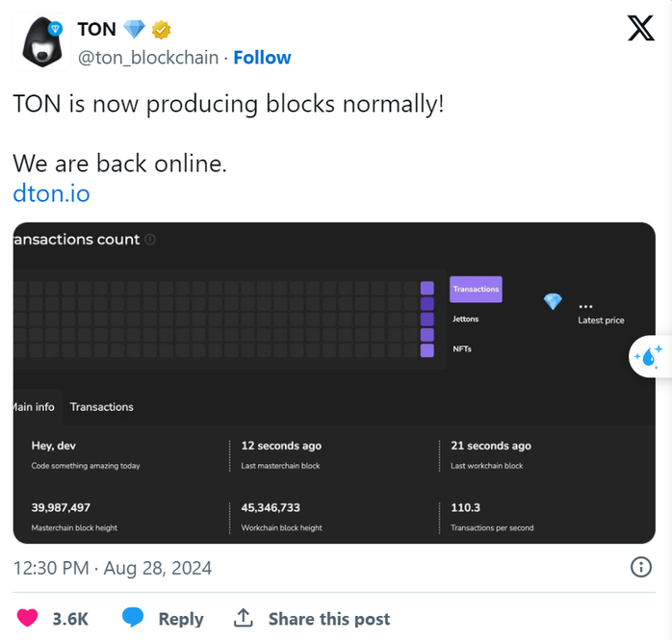This screenshot has height=640, width=672.
Task: Follow the @ton_blockchain account
Action: pos(262,58)
